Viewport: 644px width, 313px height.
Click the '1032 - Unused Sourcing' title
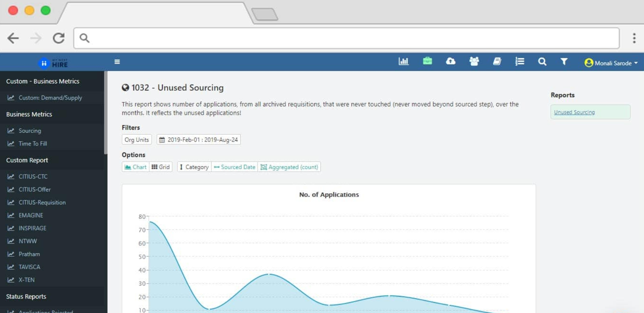(177, 88)
